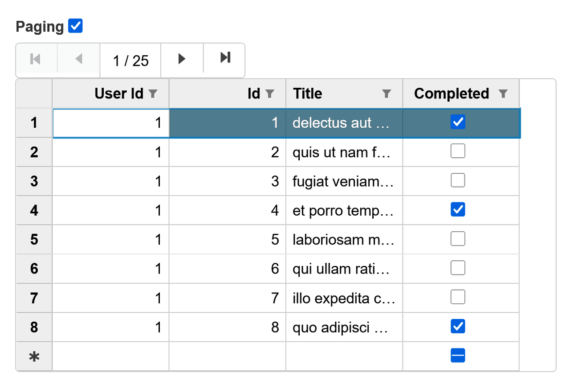Open the Completed column filter icon

(x=503, y=94)
